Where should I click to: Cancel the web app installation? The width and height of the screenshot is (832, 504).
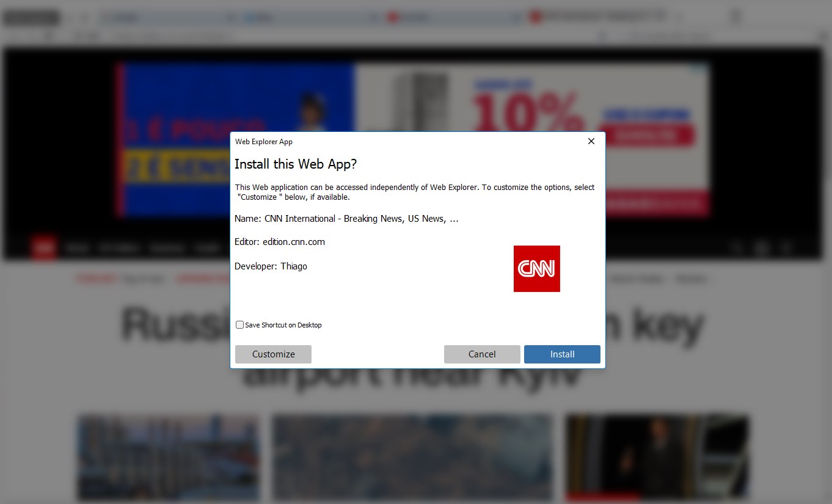(x=482, y=354)
